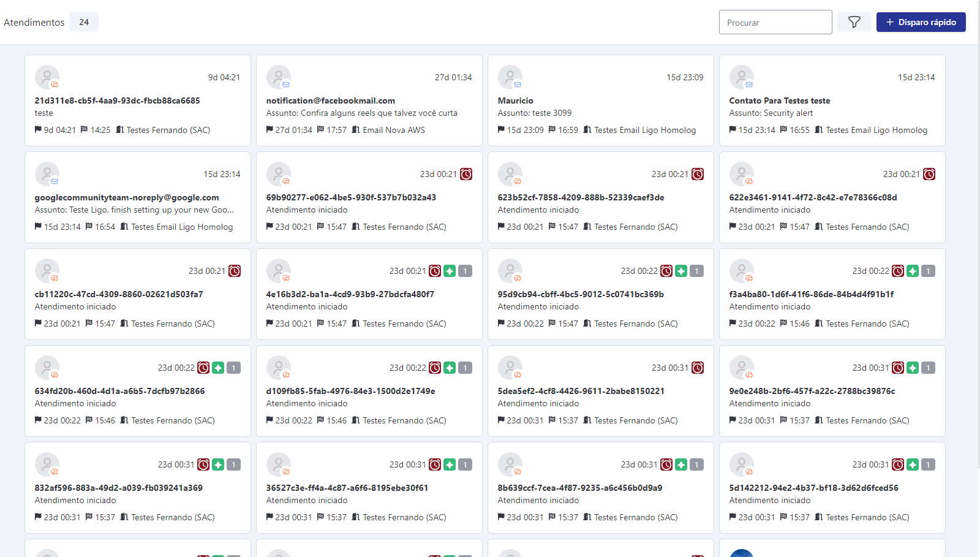Viewport: 980px width, 557px height.
Task: Open ticket 36527c3e-ff4a-4c87-a6f6-8195ebe30f61
Action: [347, 488]
